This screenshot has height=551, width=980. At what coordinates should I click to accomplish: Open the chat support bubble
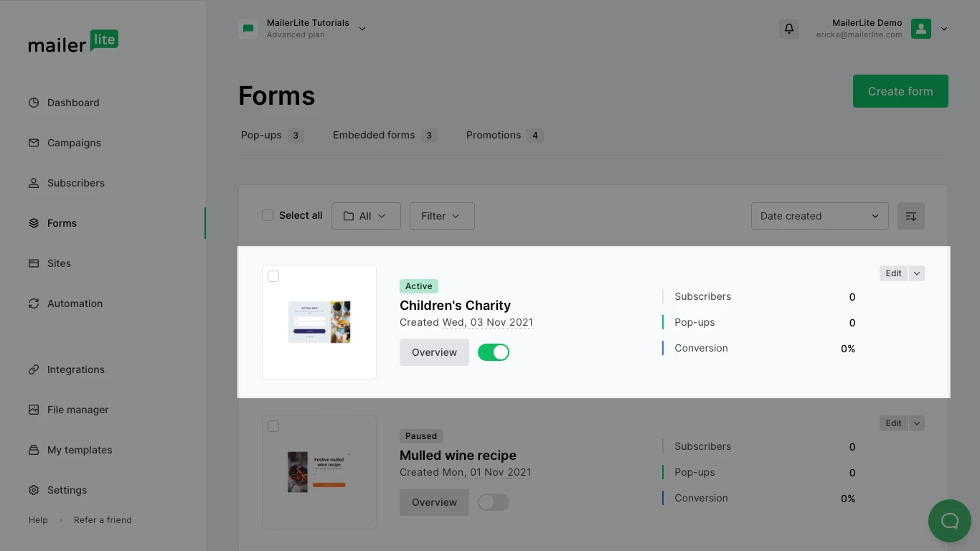949,521
